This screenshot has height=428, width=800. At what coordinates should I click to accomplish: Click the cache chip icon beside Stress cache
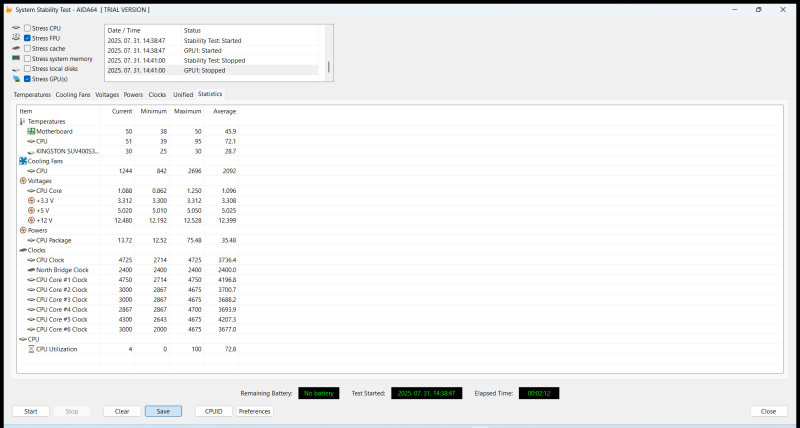pyautogui.click(x=16, y=48)
